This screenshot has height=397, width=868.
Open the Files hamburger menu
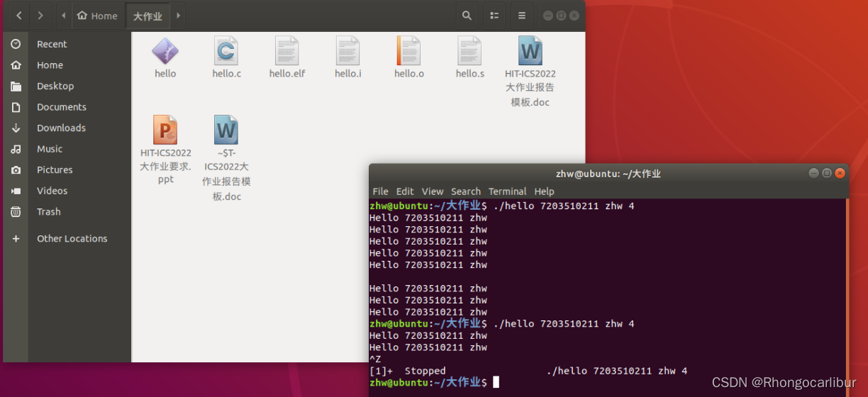tap(522, 16)
